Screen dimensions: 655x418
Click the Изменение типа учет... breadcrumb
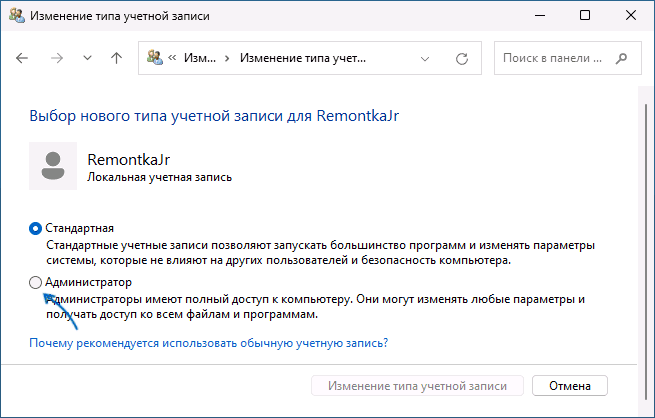[303, 58]
